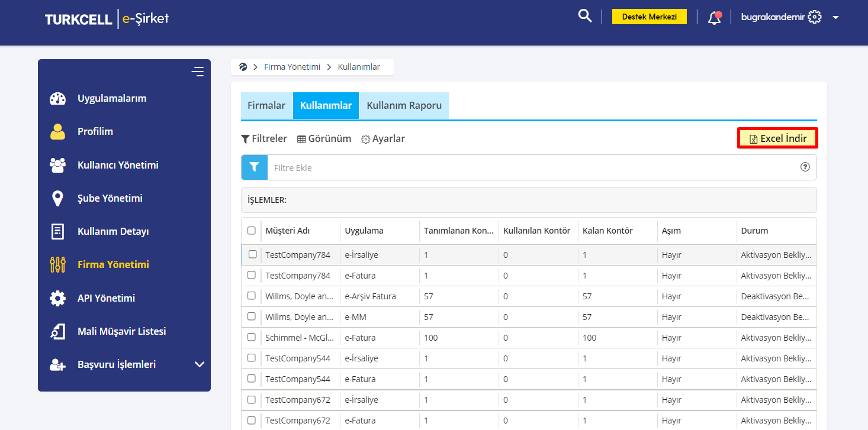Sort by Kalan Kontör column header
Screen dimensions: 868x430
607,231
